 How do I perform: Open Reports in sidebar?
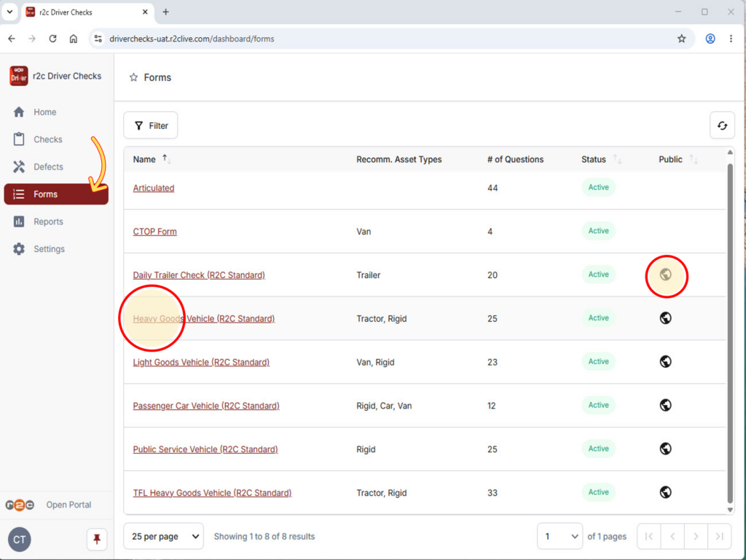tap(56, 221)
